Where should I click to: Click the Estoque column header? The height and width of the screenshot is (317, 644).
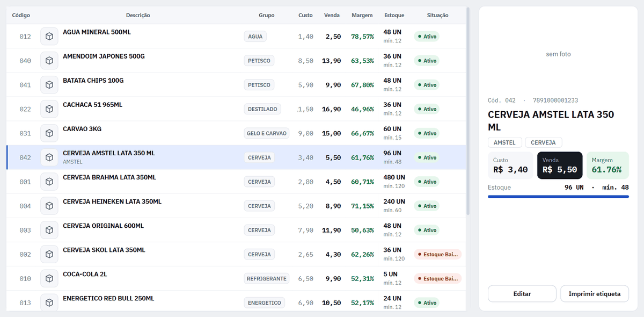pos(394,15)
